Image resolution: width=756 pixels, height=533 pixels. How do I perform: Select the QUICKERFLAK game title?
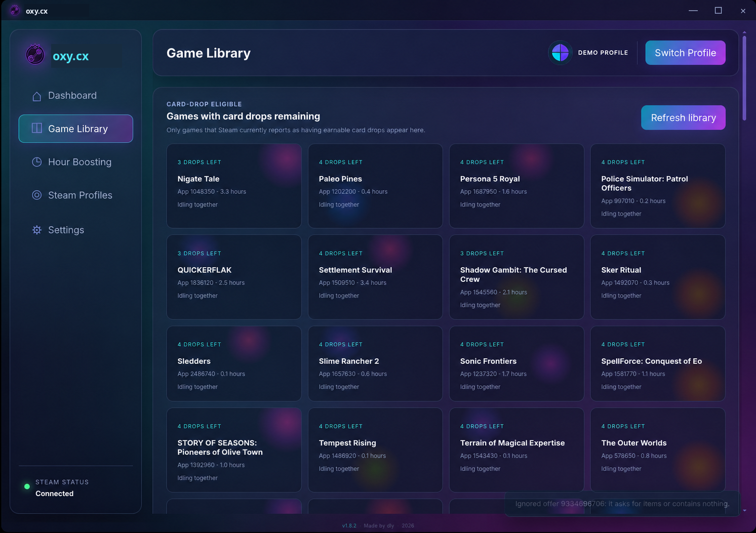(x=205, y=270)
